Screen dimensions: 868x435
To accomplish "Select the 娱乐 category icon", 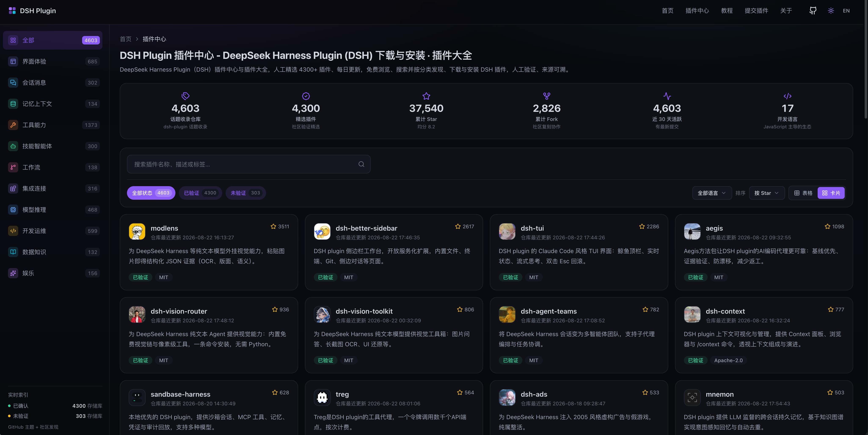I will pyautogui.click(x=13, y=273).
